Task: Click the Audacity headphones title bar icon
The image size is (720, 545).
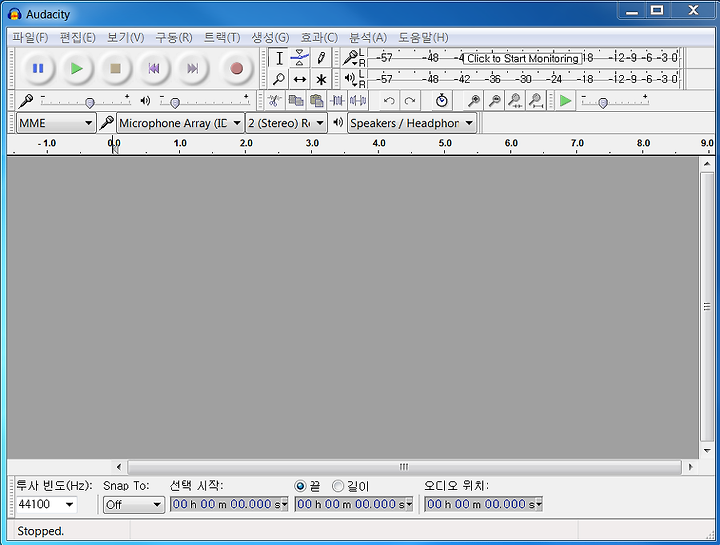Action: coord(14,14)
